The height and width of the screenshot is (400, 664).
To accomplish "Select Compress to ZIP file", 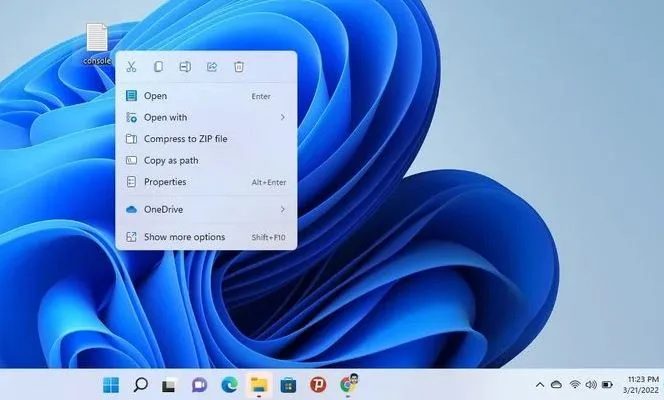I will tap(206, 139).
